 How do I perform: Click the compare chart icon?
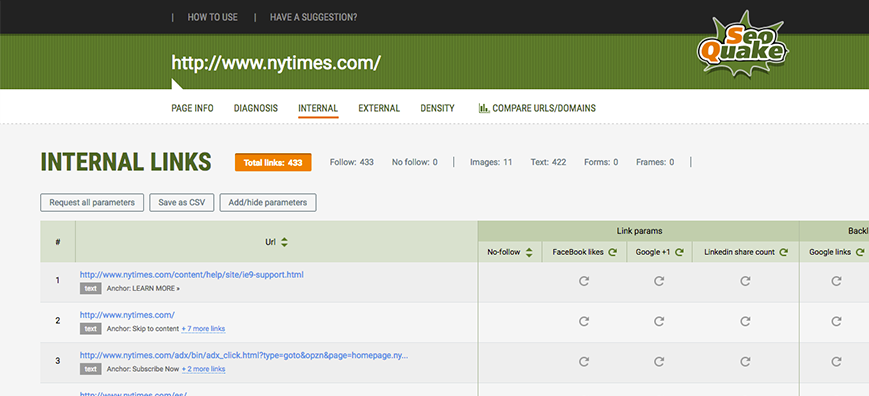point(483,108)
